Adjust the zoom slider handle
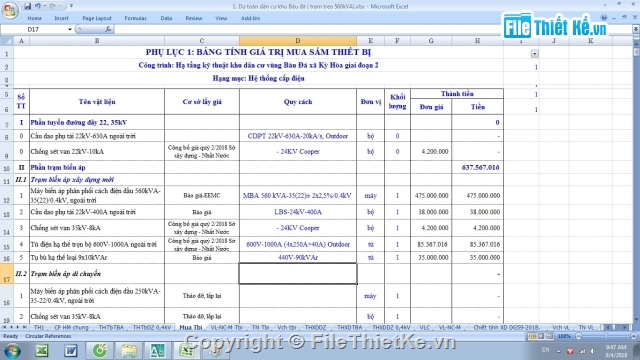Image resolution: width=640 pixels, height=360 pixels. [x=606, y=336]
